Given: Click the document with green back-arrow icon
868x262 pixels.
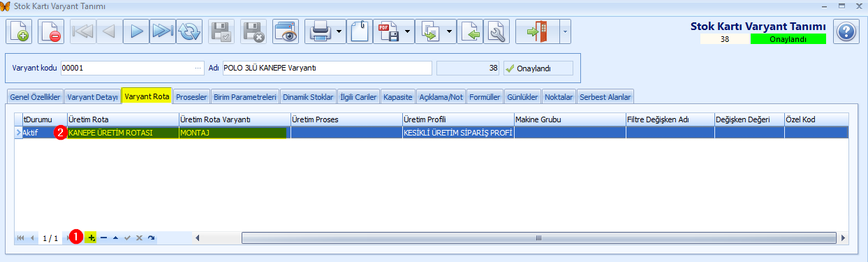Looking at the screenshot, I should [x=471, y=31].
